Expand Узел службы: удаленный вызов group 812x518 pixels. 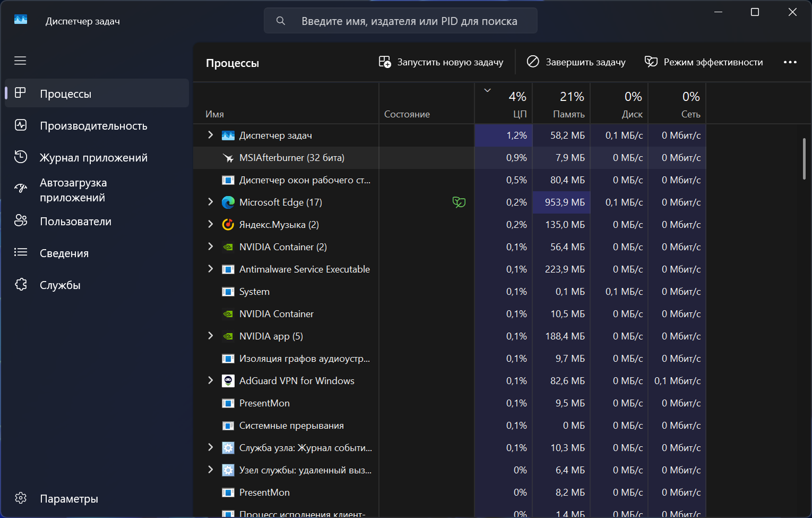(210, 470)
